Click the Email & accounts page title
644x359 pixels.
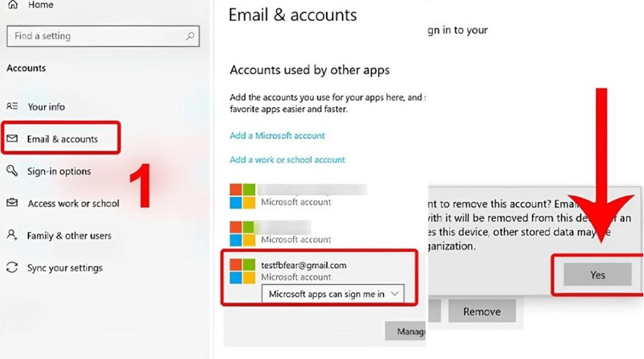293,15
